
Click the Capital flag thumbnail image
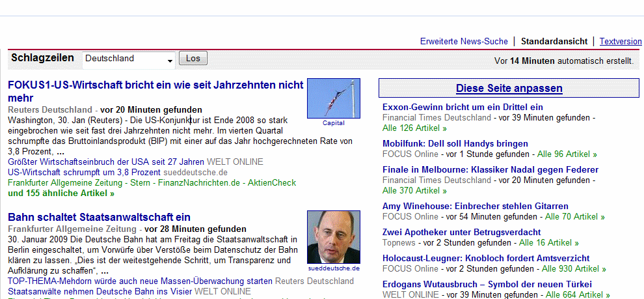tap(334, 98)
